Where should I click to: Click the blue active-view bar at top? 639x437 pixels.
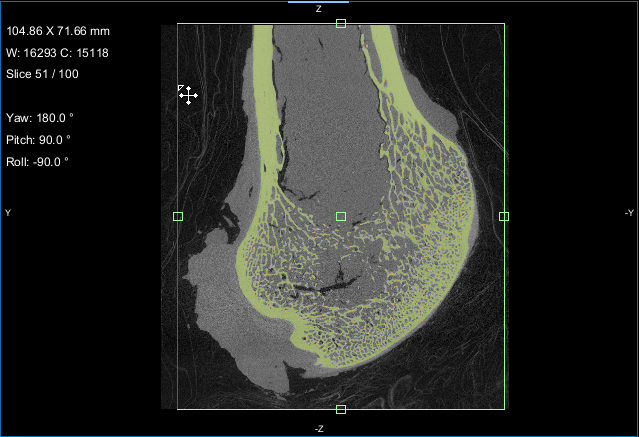click(x=318, y=2)
